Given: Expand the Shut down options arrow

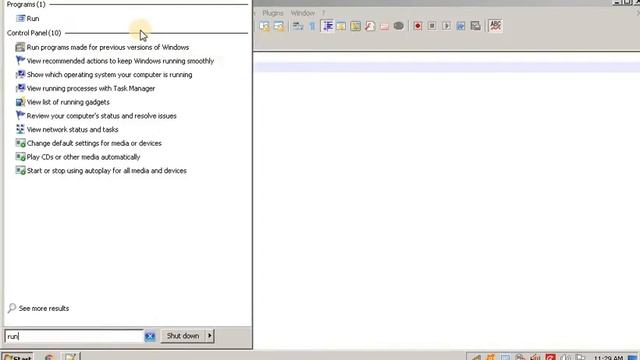Looking at the screenshot, I should (210, 336).
